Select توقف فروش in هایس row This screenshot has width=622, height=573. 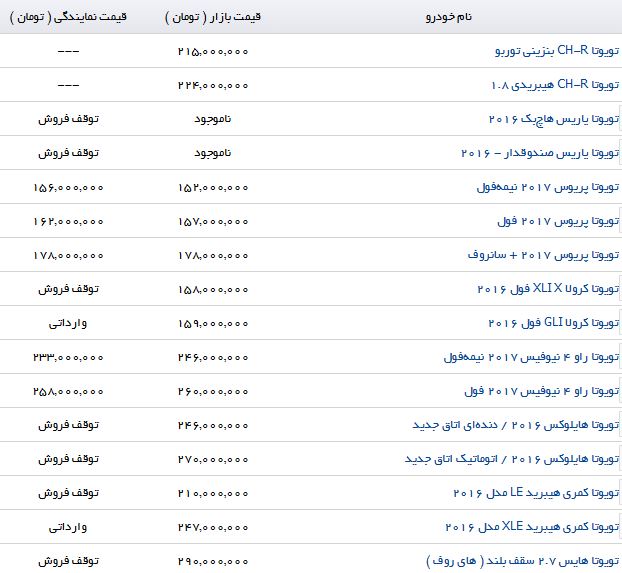click(x=68, y=561)
